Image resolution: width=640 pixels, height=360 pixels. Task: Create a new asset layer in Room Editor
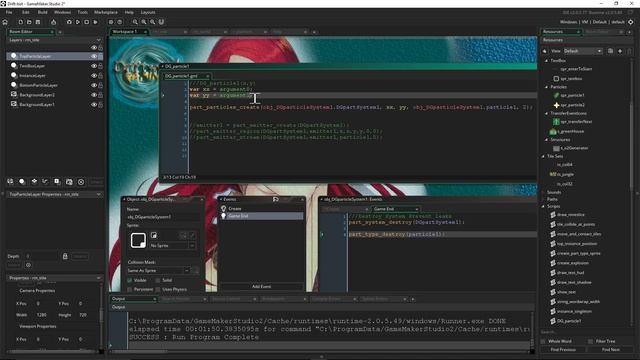click(57, 182)
